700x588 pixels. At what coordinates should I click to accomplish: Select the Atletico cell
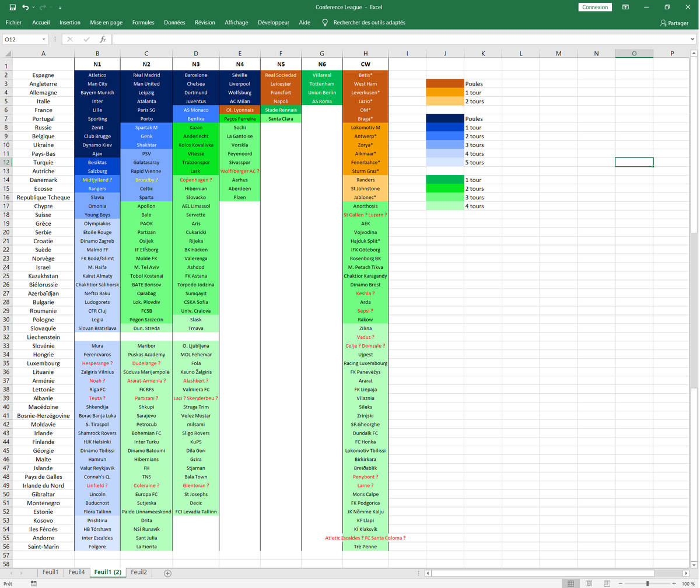(x=97, y=75)
